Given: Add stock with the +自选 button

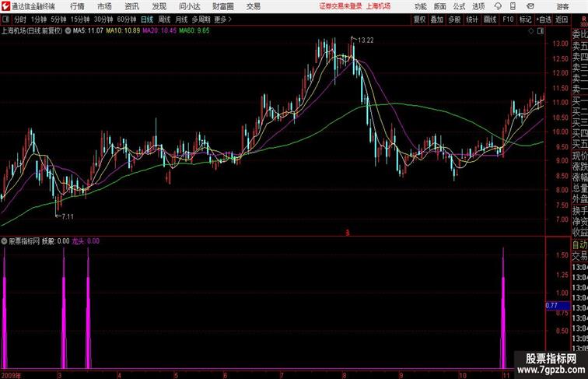Looking at the screenshot, I should pyautogui.click(x=544, y=19).
